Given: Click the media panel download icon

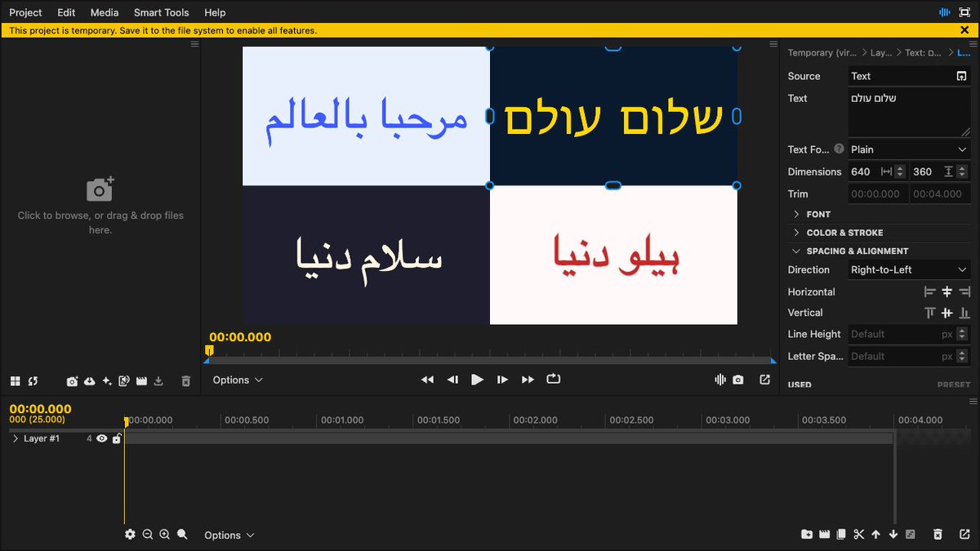Looking at the screenshot, I should [158, 381].
